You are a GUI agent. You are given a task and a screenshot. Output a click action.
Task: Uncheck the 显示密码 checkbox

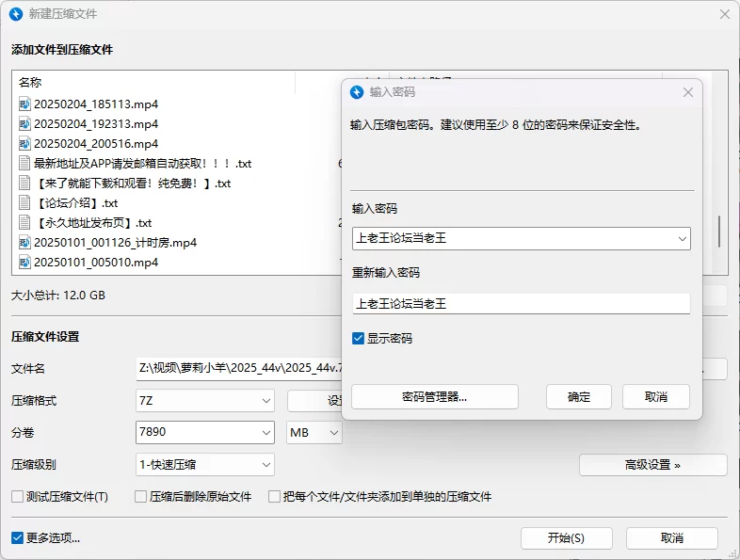(x=358, y=338)
